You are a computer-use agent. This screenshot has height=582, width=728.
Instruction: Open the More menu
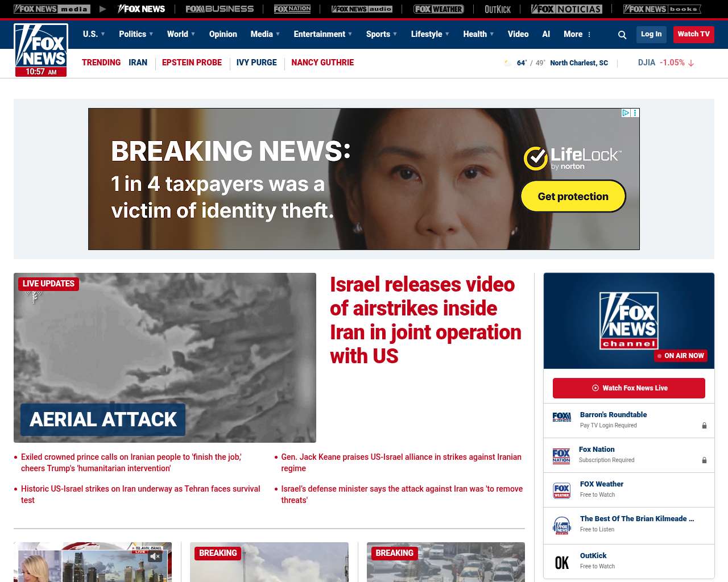(577, 34)
